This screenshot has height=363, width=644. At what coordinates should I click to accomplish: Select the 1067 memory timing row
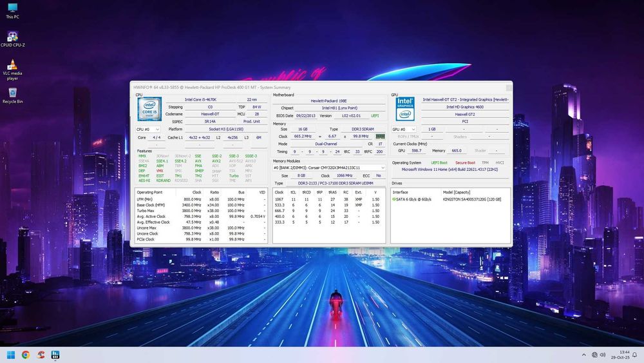pyautogui.click(x=328, y=199)
